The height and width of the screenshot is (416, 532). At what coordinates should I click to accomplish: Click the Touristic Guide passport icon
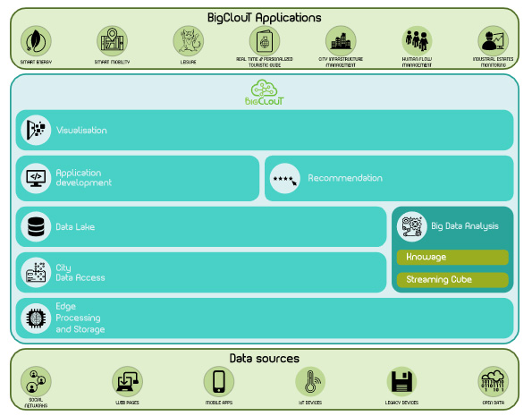point(265,41)
